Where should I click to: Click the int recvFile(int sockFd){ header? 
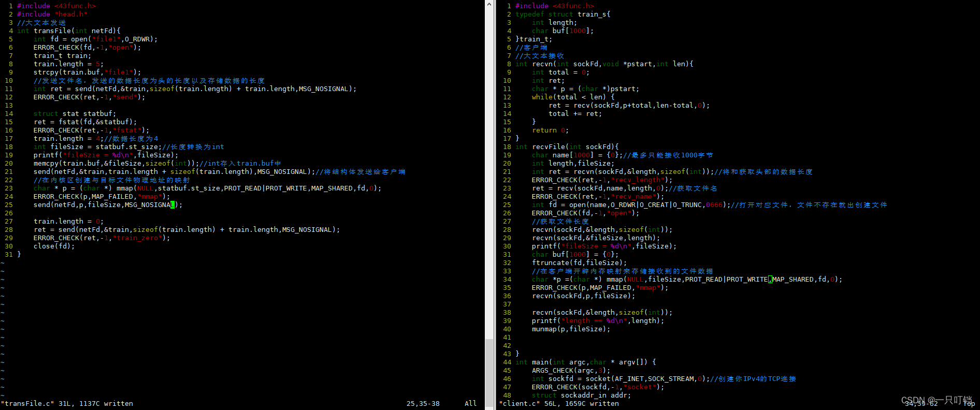tap(567, 147)
